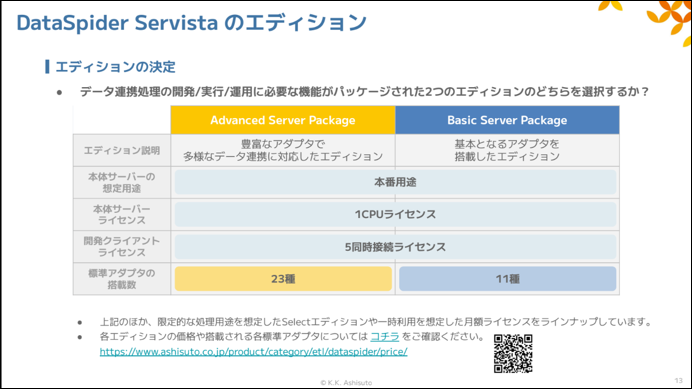Click the © K.K. Ashisuto footer text

pyautogui.click(x=346, y=382)
